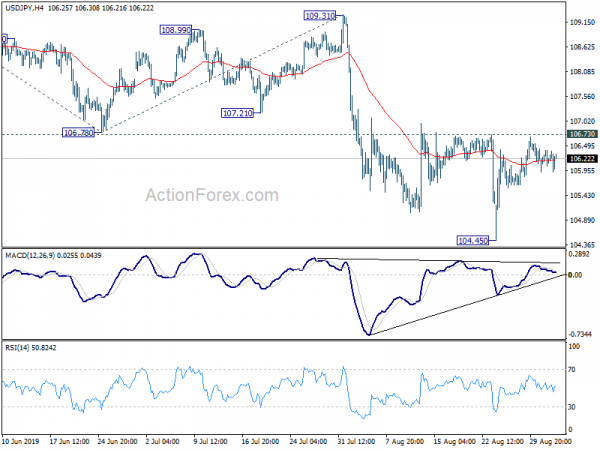
Task: Click the 107.020 price axis value
Action: point(582,121)
